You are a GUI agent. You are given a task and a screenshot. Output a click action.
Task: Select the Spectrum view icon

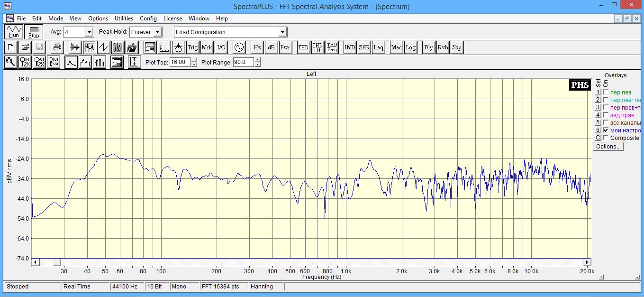click(90, 47)
